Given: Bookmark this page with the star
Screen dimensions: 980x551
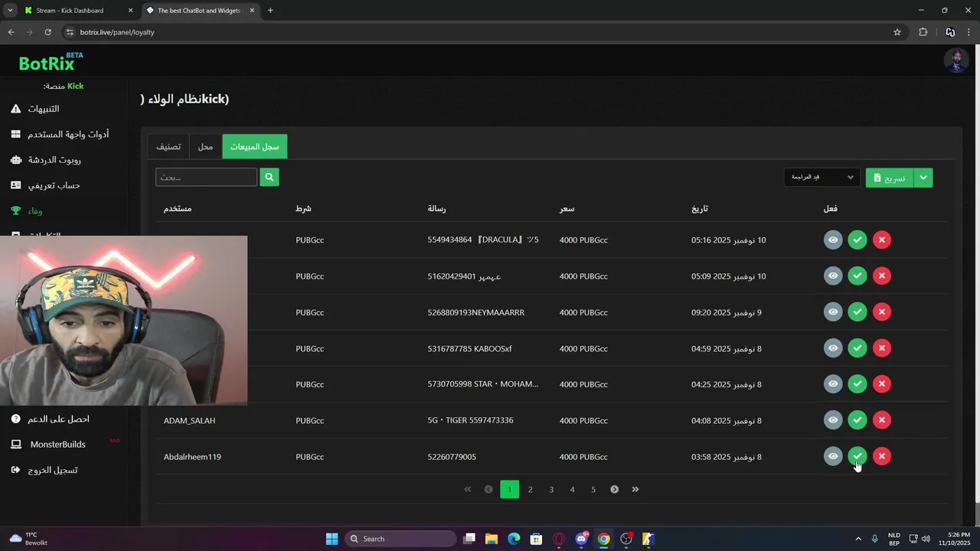Looking at the screenshot, I should (897, 32).
